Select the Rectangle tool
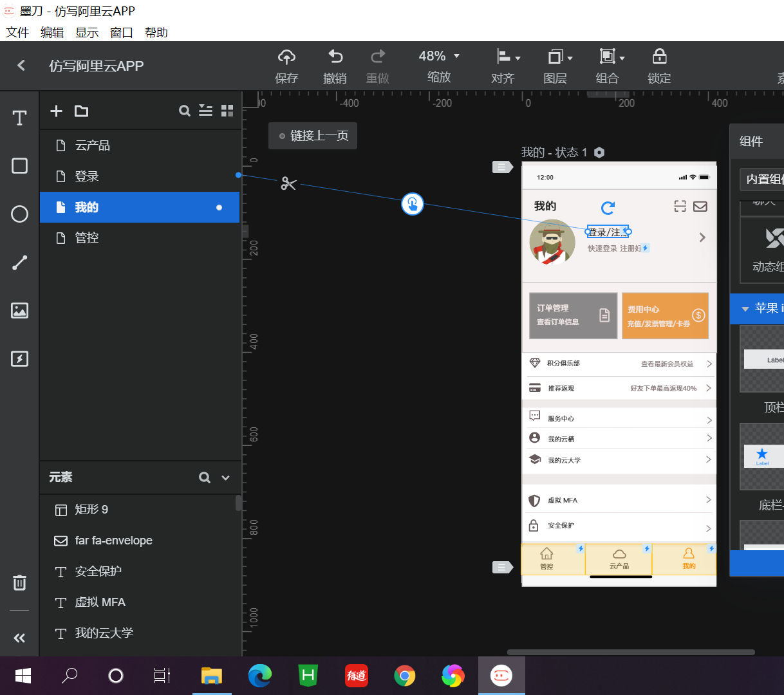Screen dimensions: 784x695 pos(20,166)
